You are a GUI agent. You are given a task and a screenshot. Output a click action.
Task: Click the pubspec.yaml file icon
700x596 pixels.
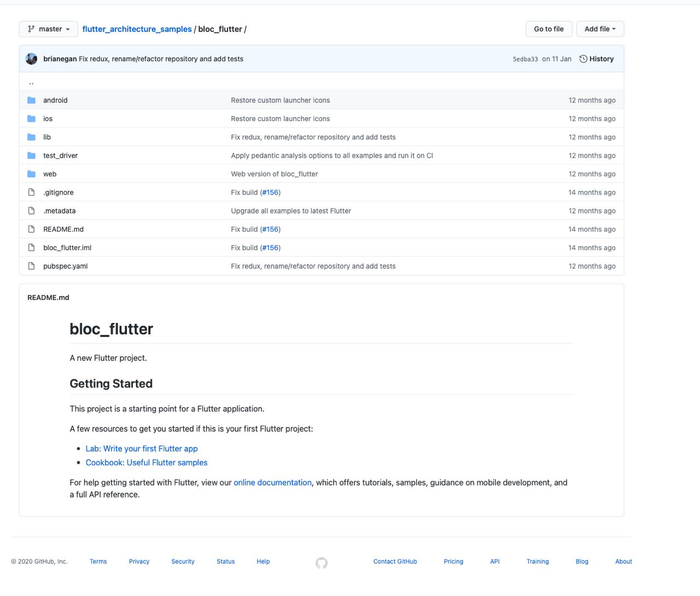tap(31, 266)
